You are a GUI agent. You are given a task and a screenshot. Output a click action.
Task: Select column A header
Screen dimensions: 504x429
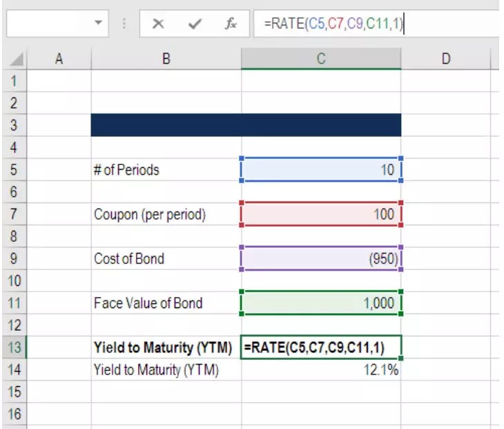[x=59, y=59]
